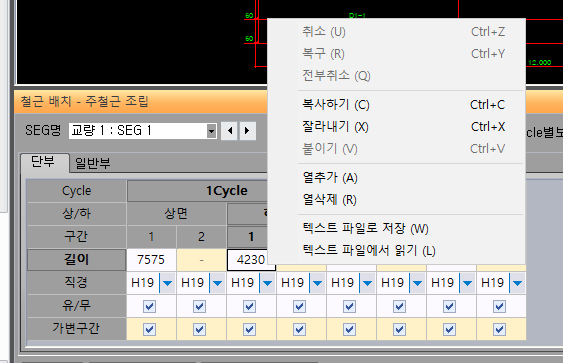Click 열삭제 (R) menu entry

tap(396, 200)
